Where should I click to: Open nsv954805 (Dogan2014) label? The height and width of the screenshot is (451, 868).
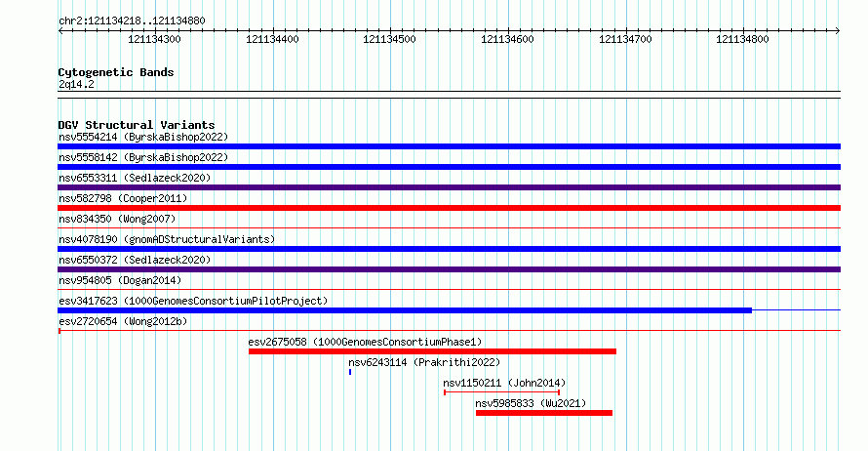click(120, 280)
